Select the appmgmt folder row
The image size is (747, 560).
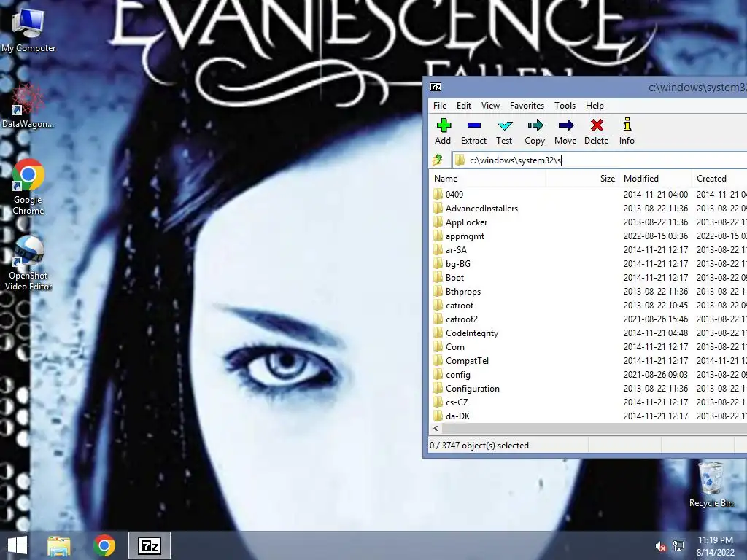(x=465, y=236)
